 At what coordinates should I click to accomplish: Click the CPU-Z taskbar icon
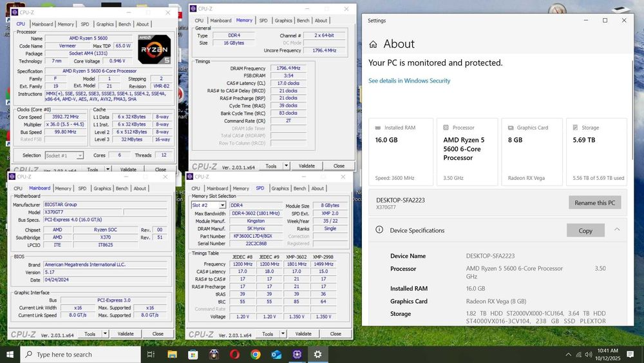click(298, 355)
